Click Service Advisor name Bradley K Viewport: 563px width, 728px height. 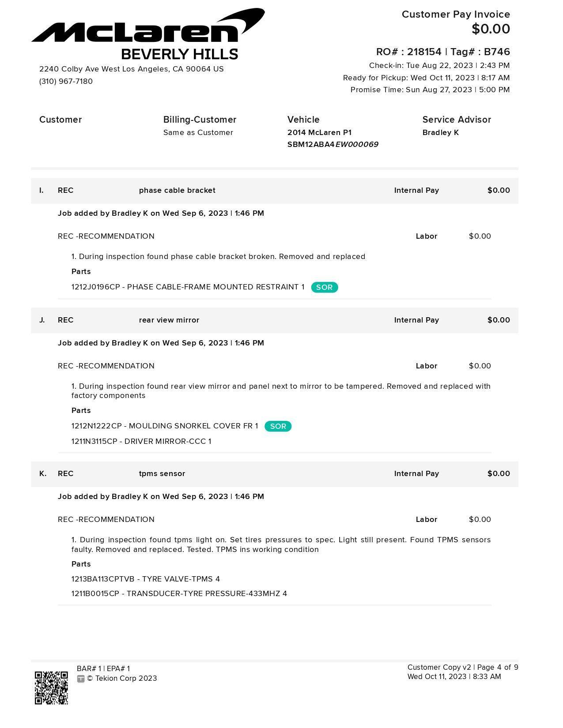click(440, 132)
